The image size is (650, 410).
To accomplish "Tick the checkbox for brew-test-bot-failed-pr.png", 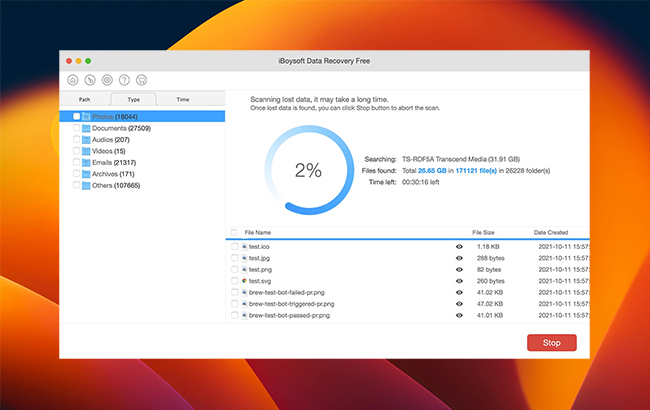I will pyautogui.click(x=235, y=292).
